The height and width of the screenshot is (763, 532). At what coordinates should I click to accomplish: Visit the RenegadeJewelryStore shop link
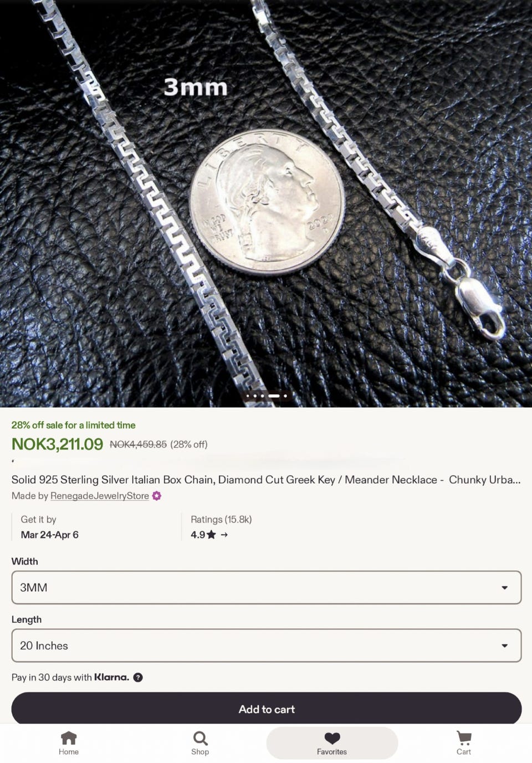pos(100,496)
